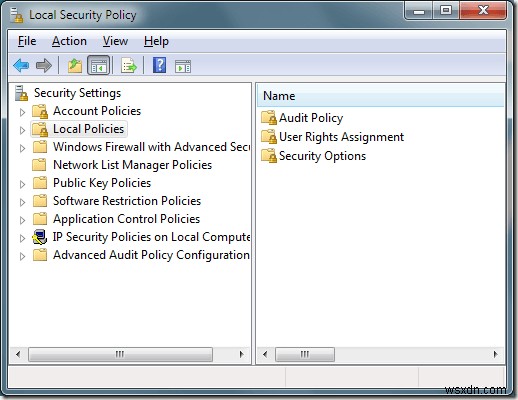
Task: Toggle the Show/Hide Action Pane icon
Action: point(183,66)
